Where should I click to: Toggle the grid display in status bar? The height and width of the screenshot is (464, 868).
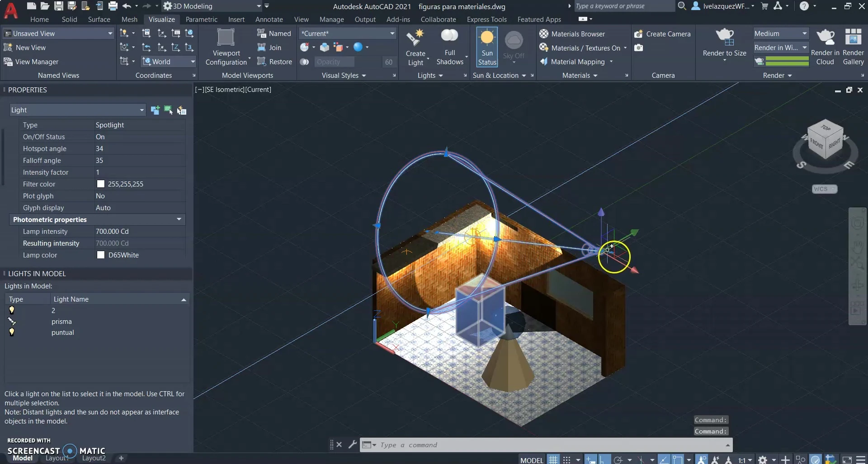[553, 459]
